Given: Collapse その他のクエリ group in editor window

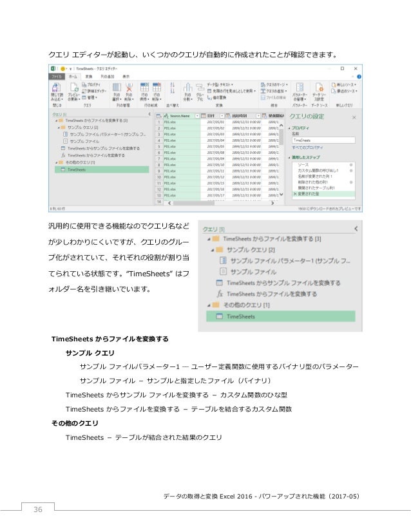Looking at the screenshot, I should [x=57, y=162].
